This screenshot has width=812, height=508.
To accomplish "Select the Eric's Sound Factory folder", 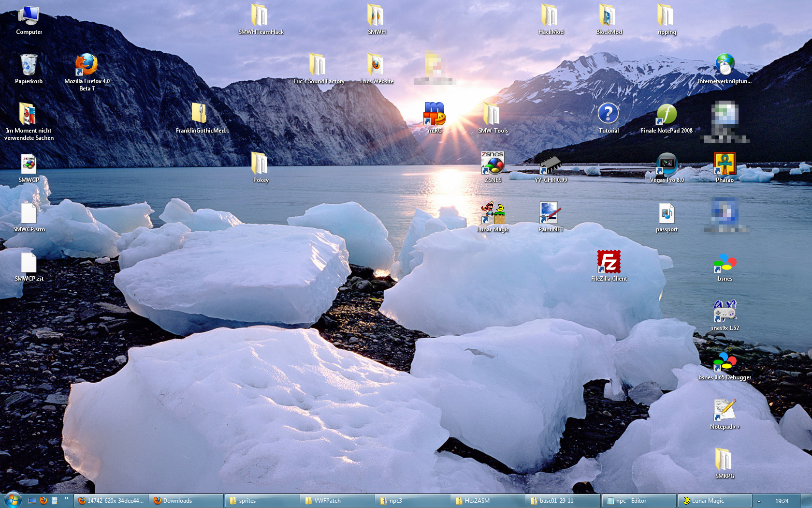I will pos(319,69).
